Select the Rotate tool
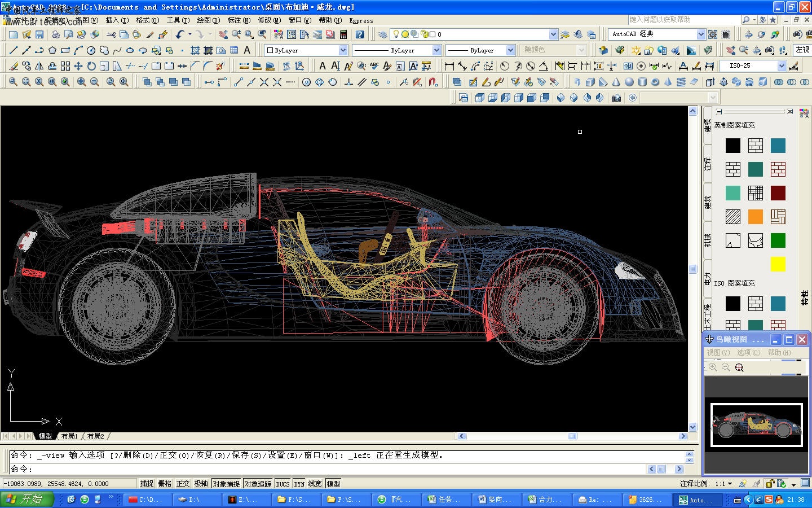 (x=91, y=66)
